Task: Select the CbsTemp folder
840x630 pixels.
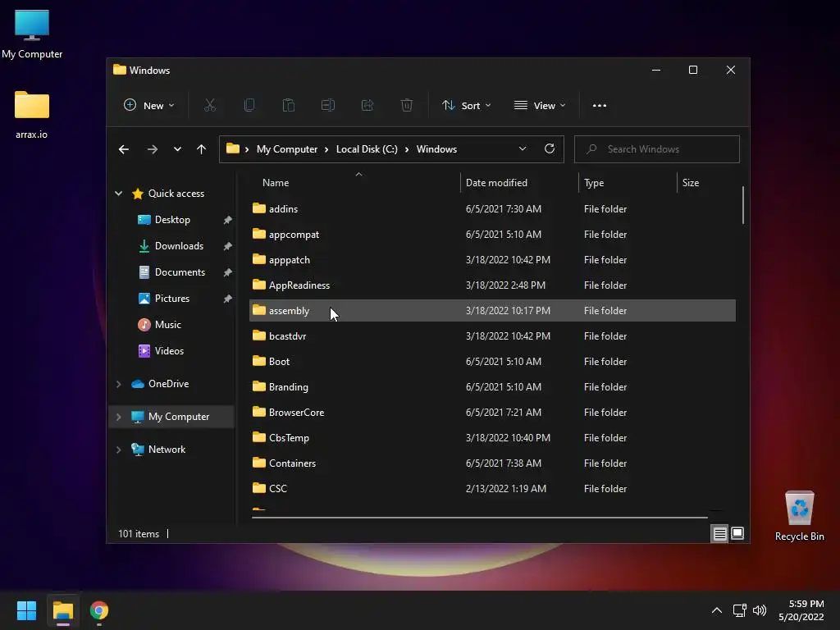Action: [492, 438]
